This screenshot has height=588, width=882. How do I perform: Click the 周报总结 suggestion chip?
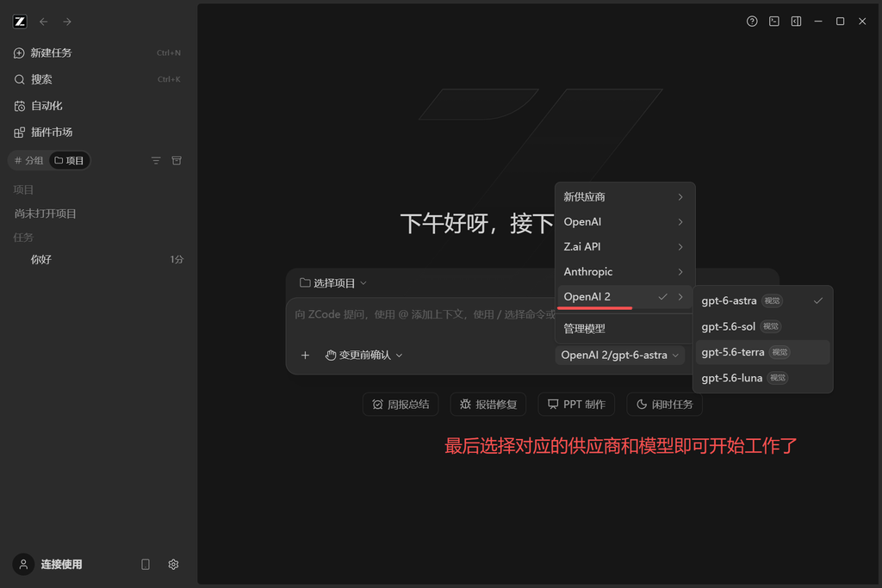[x=400, y=404]
